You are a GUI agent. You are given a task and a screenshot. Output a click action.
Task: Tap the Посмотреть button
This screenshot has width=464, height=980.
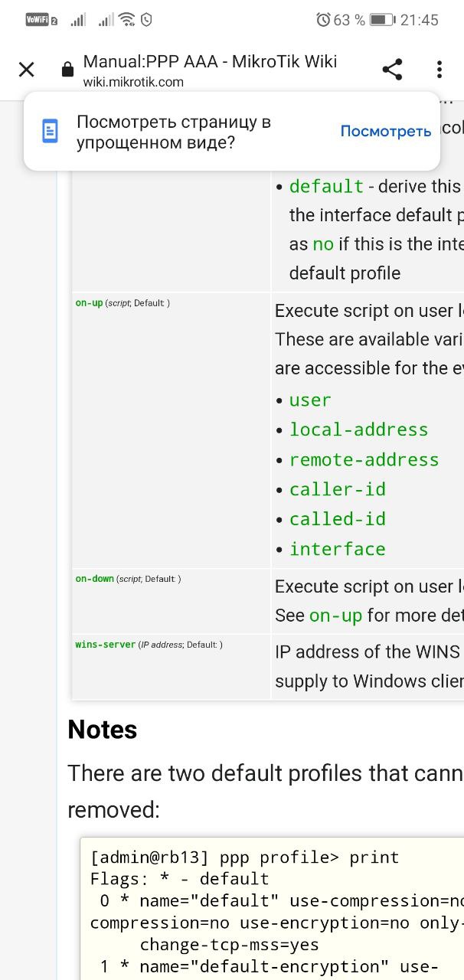386,132
